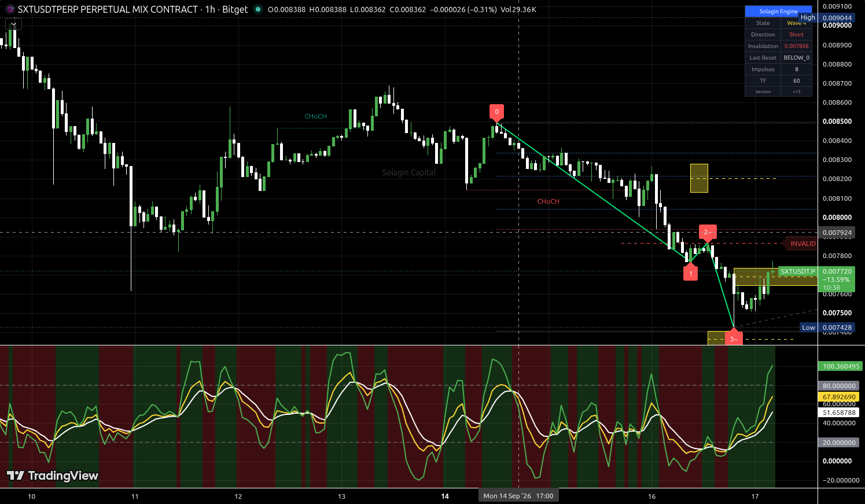Click the 20.000000 oversold level label

839,443
